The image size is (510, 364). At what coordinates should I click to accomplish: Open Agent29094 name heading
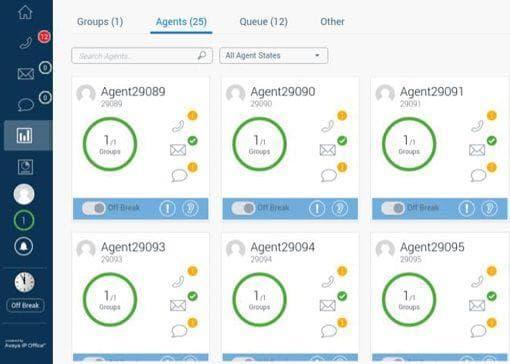(x=283, y=247)
